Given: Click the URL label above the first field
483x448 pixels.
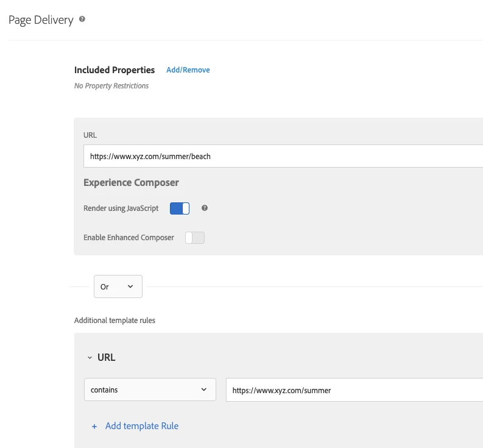Looking at the screenshot, I should click(90, 135).
